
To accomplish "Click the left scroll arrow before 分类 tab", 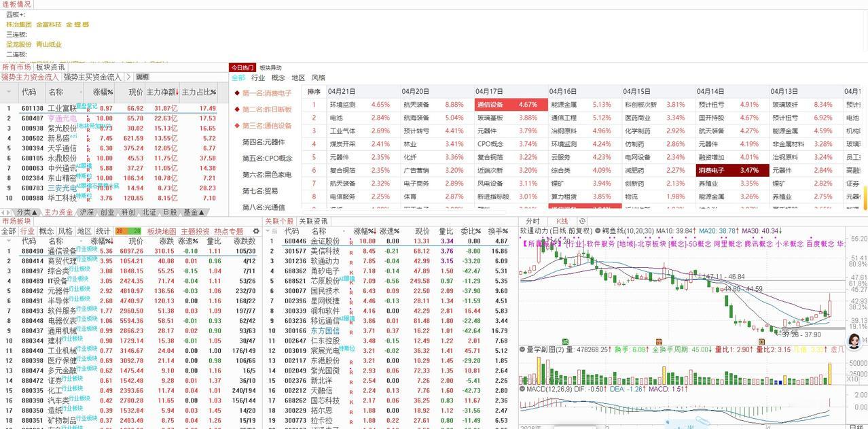I will click(x=4, y=213).
